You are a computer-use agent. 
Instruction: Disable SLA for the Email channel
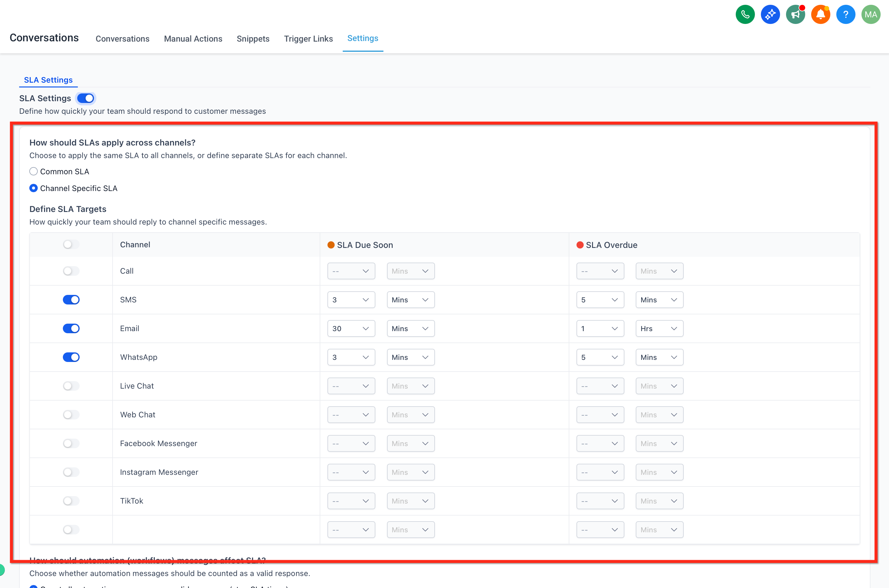(71, 328)
